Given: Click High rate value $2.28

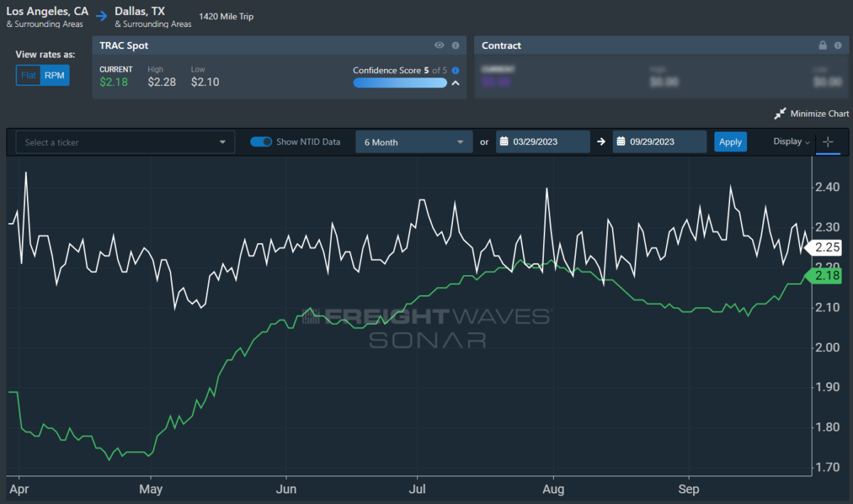Looking at the screenshot, I should [x=162, y=82].
